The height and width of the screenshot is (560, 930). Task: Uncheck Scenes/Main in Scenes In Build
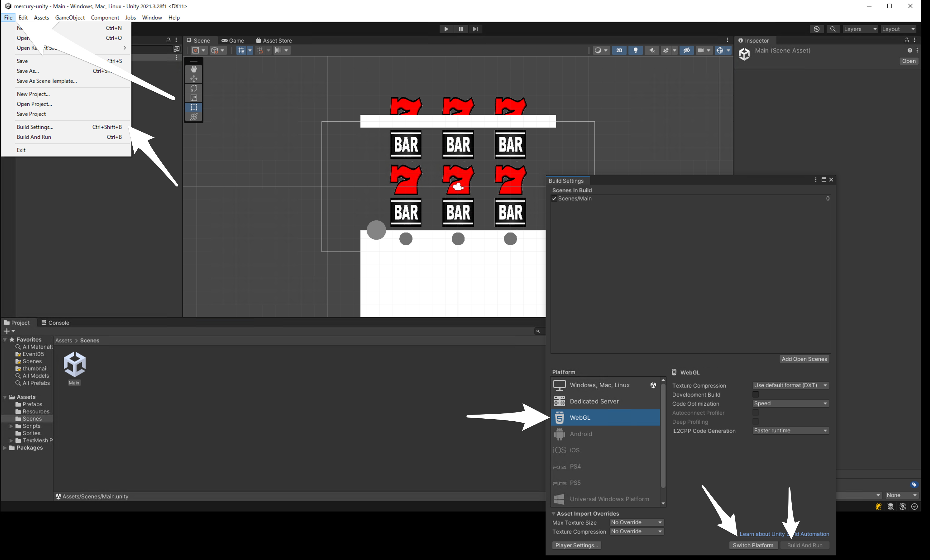(554, 199)
